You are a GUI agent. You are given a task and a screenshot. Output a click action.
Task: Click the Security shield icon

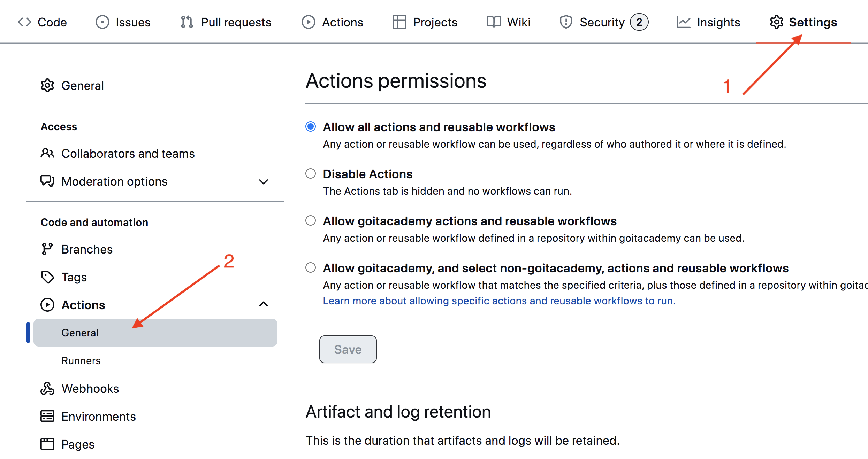pyautogui.click(x=565, y=22)
